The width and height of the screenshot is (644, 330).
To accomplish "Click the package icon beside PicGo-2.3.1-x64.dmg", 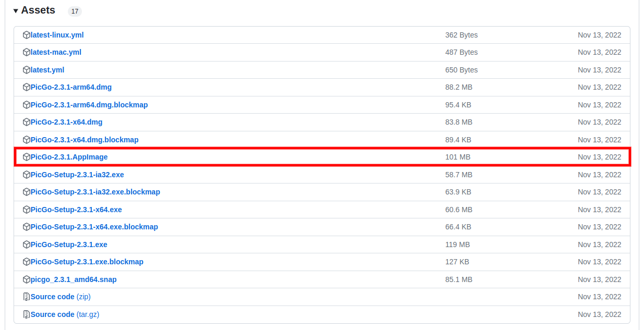I will click(x=27, y=122).
